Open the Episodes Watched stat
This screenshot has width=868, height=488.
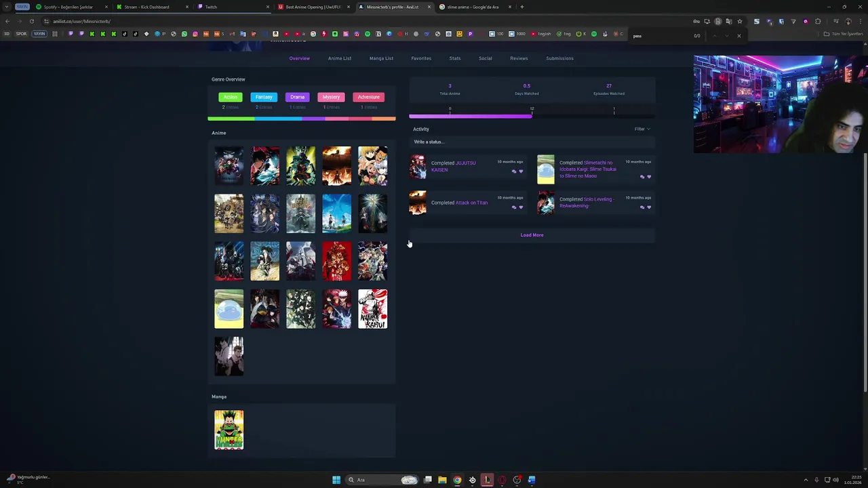609,89
